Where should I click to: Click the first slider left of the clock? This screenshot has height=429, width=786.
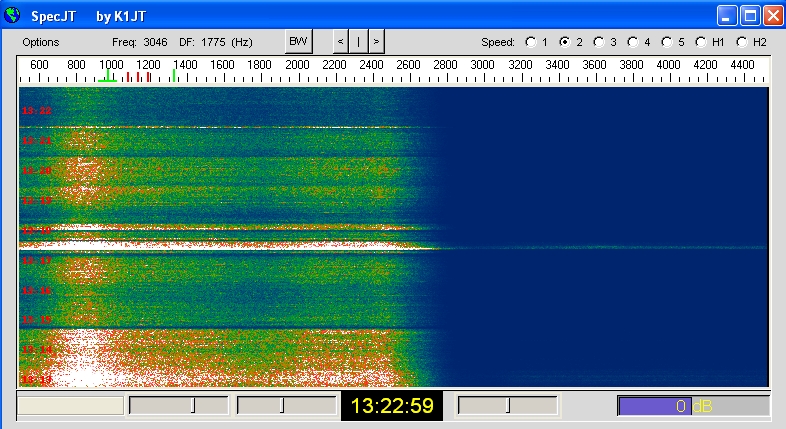tap(178, 405)
